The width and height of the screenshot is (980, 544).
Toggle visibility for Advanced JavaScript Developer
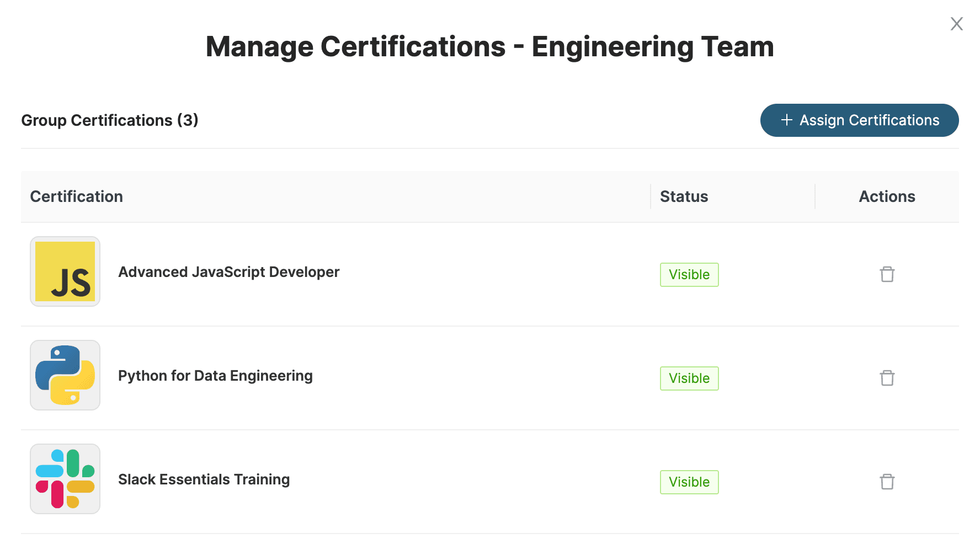(x=689, y=274)
